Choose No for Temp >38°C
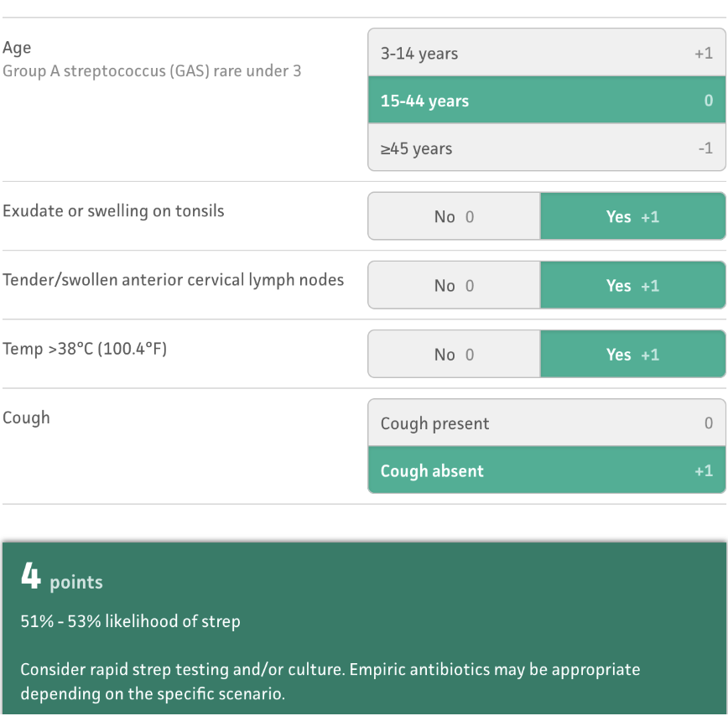Viewport: 728px width, 716px height. 454,355
